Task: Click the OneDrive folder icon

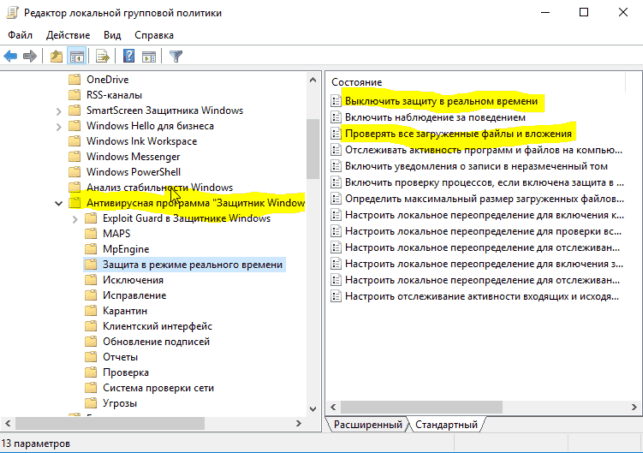Action: [x=75, y=79]
